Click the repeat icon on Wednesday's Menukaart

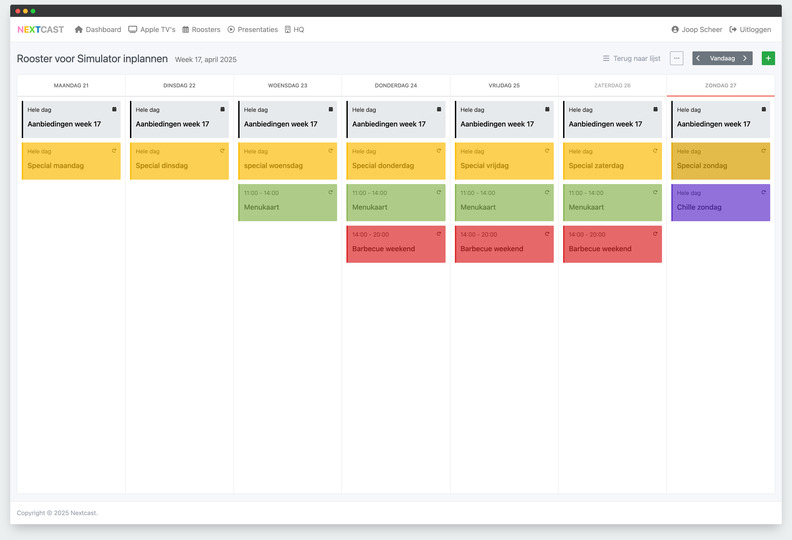330,193
